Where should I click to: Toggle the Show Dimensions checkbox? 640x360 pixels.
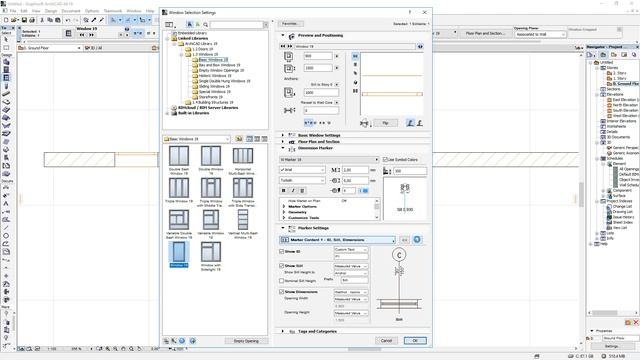[282, 292]
